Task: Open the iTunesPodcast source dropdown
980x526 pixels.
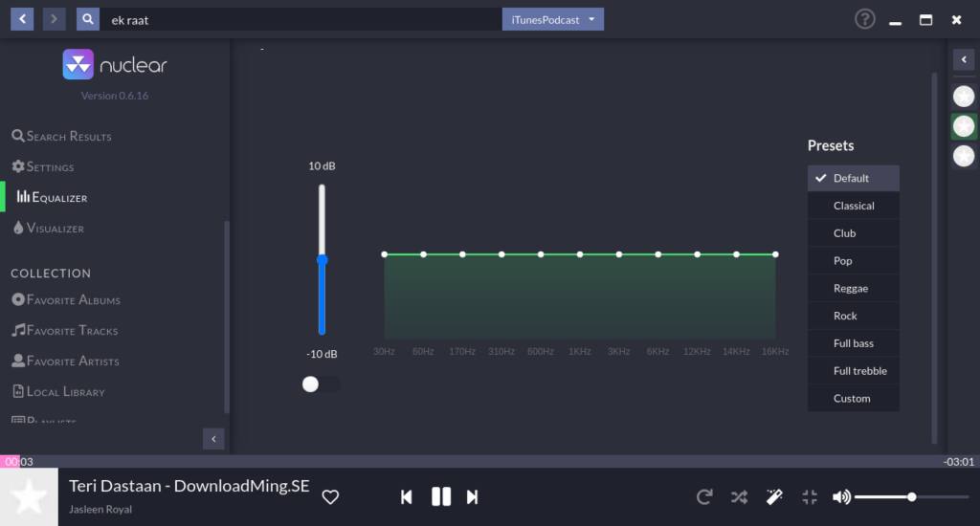Action: click(x=552, y=19)
